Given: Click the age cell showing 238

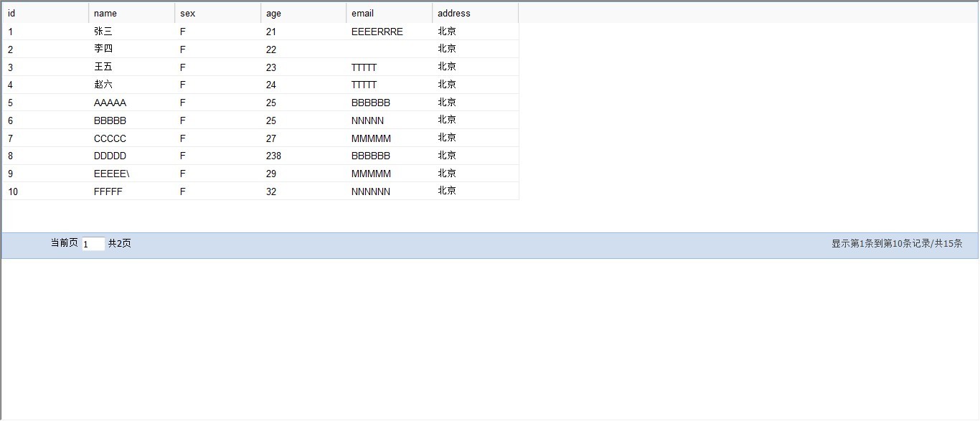Looking at the screenshot, I should coord(273,156).
